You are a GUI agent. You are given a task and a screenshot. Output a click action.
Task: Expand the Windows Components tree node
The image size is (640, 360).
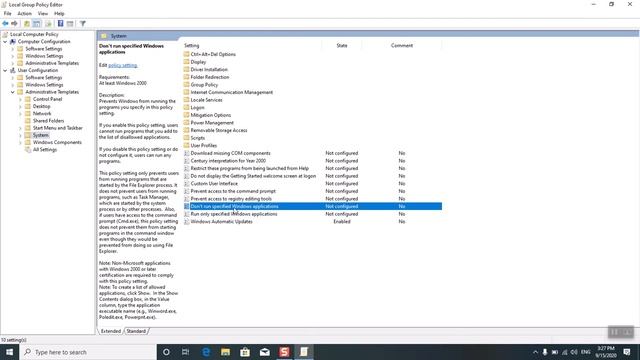(x=20, y=142)
